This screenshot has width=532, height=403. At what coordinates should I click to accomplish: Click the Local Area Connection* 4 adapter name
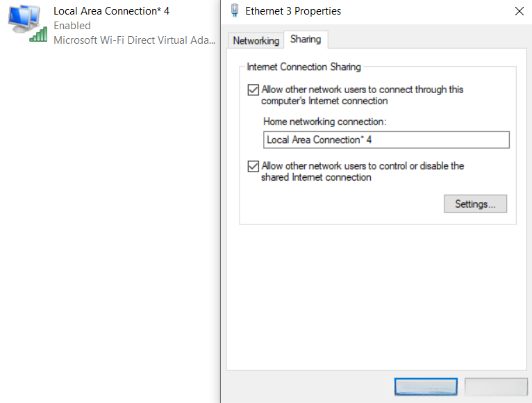[111, 12]
